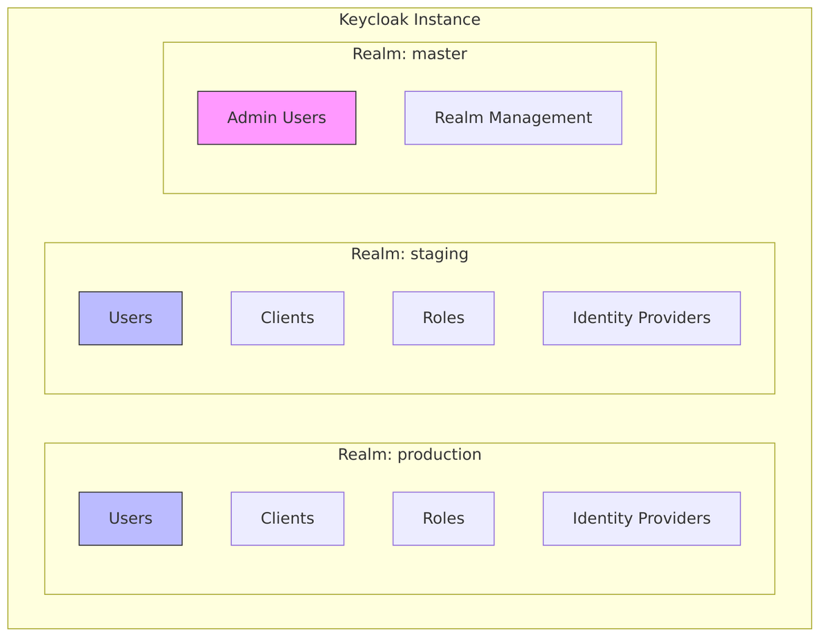Click Users node in staging realm
Screen dimensions: 828x644
(x=130, y=318)
